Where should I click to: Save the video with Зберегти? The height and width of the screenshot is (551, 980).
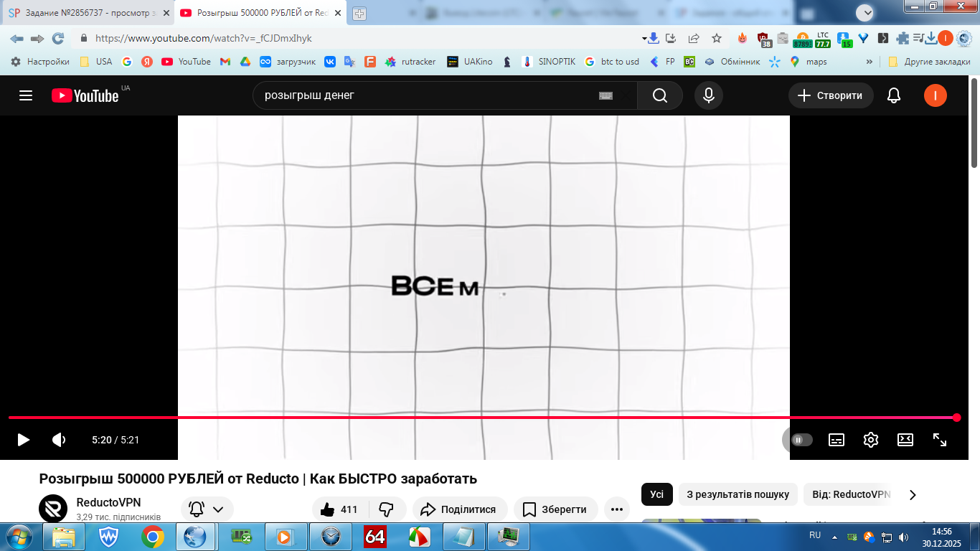pos(555,509)
